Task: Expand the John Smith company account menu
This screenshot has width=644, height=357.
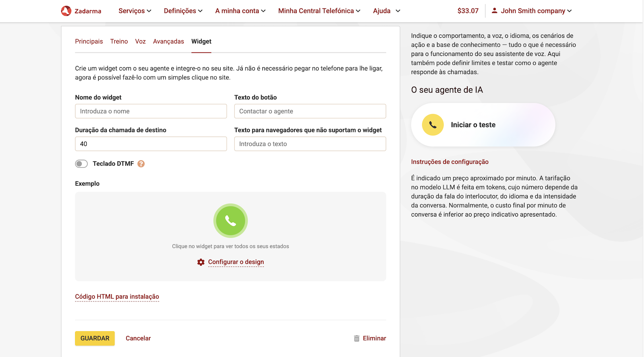Action: pyautogui.click(x=532, y=11)
